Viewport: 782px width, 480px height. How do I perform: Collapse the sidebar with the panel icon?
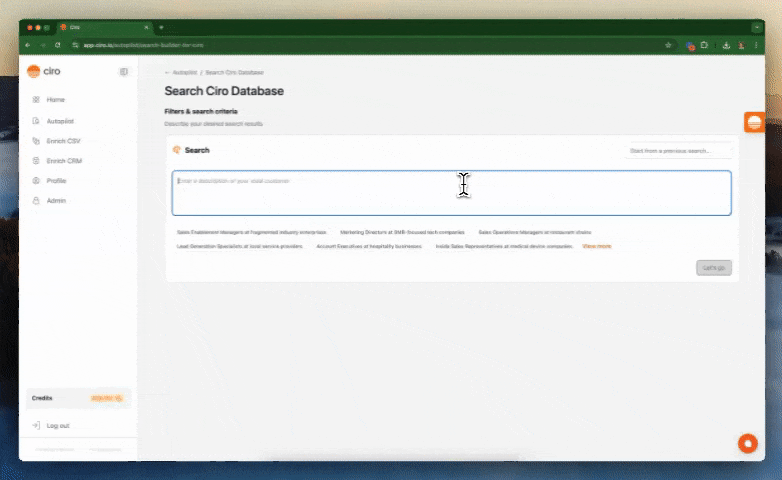(124, 72)
